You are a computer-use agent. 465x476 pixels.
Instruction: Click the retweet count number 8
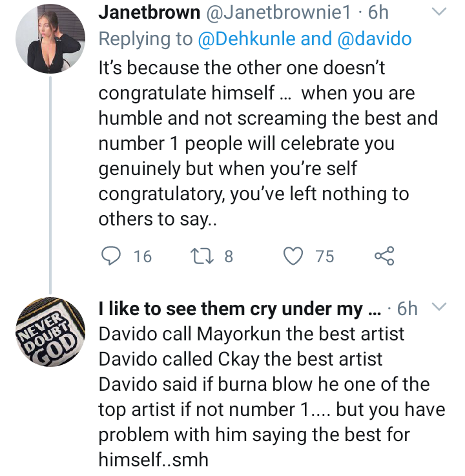[228, 257]
